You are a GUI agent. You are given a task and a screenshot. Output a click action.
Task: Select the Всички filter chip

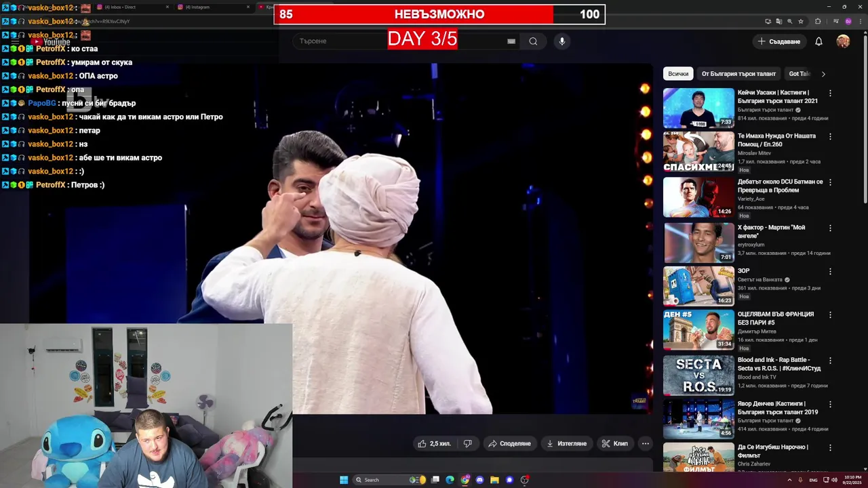[678, 74]
